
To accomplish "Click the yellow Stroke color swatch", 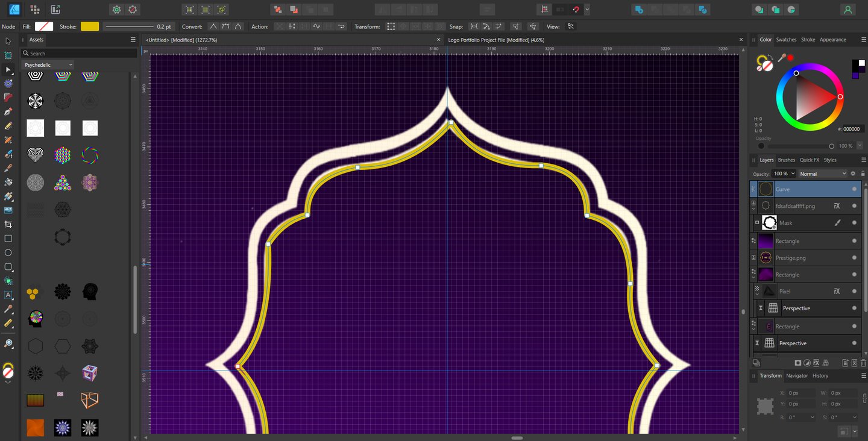I will click(x=90, y=27).
